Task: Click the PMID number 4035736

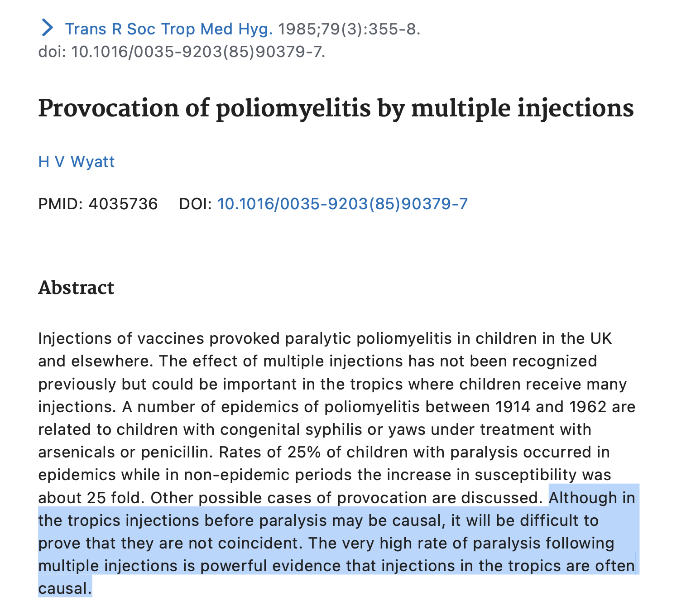Action: [123, 204]
